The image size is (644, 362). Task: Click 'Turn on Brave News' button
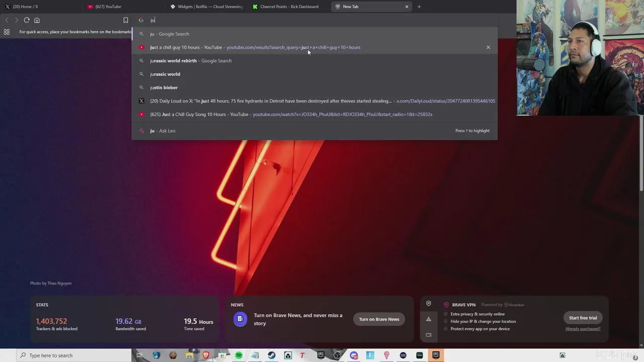(379, 319)
